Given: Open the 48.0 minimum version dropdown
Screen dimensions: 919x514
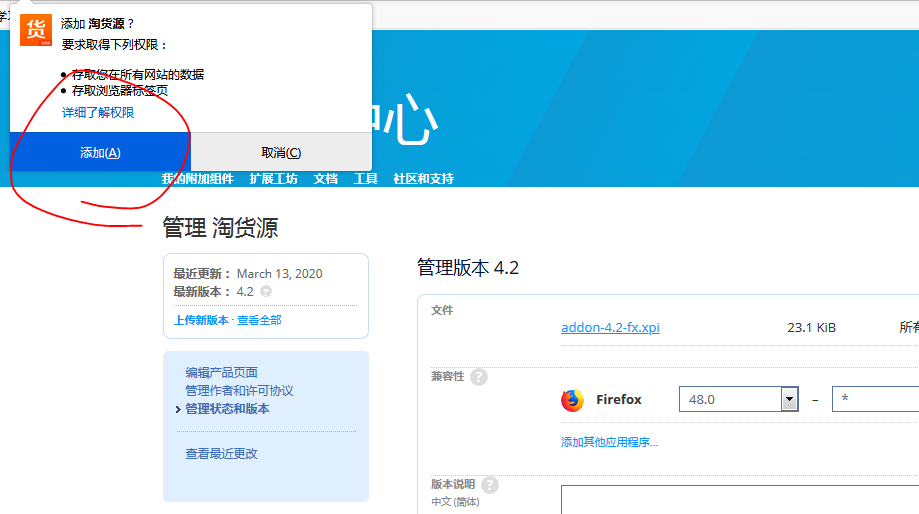Looking at the screenshot, I should 738,399.
